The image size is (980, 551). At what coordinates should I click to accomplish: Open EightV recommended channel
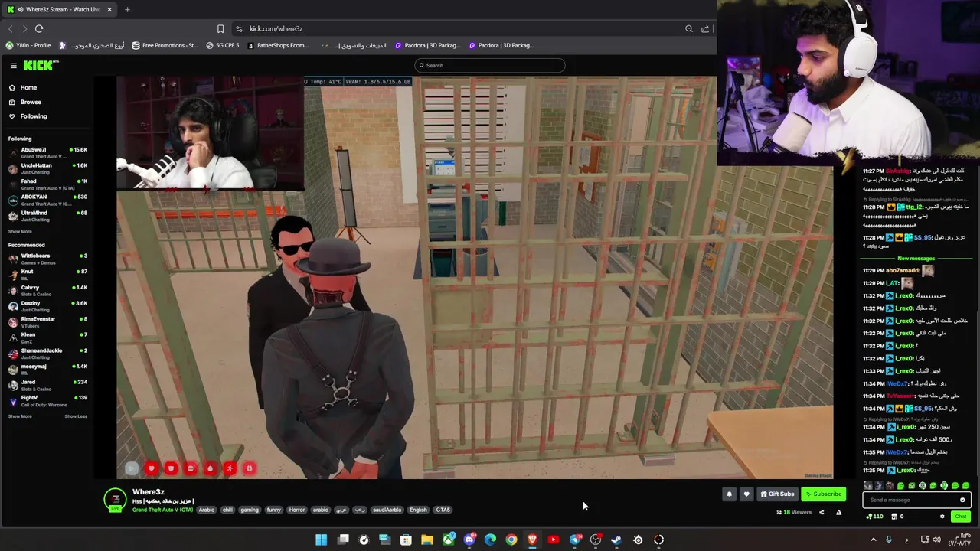coord(47,401)
